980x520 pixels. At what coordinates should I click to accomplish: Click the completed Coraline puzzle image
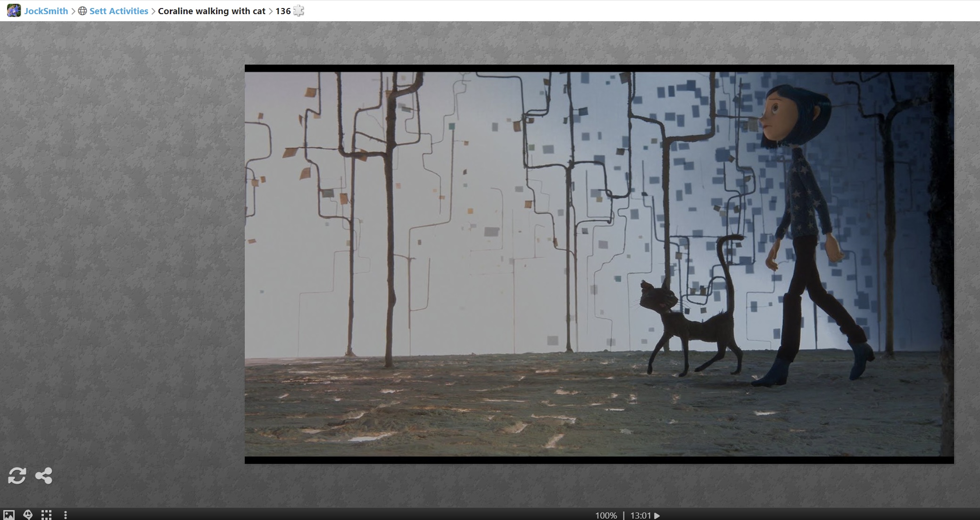599,264
